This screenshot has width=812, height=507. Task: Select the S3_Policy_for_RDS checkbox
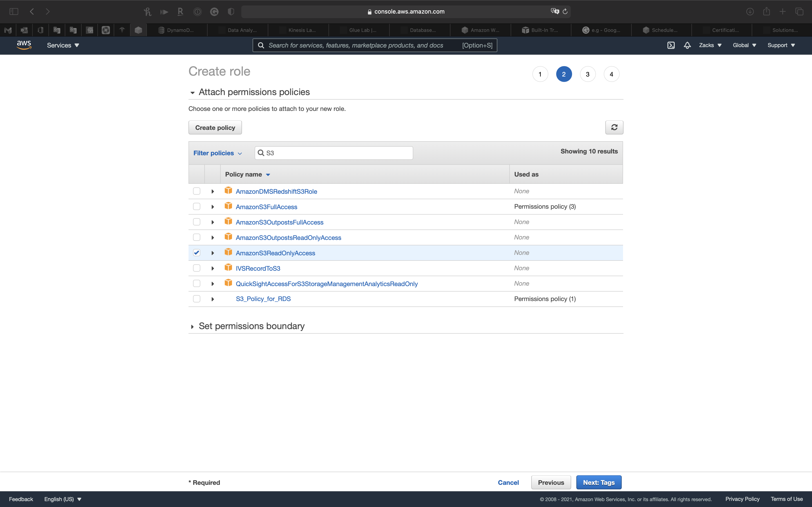[x=197, y=299]
